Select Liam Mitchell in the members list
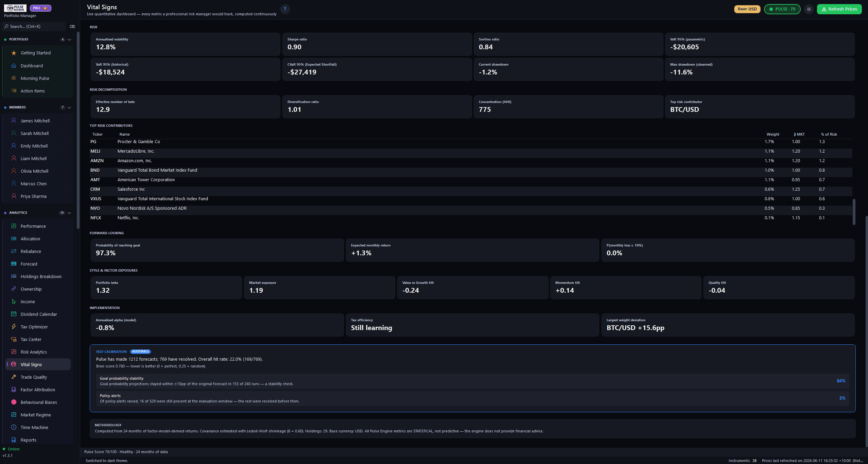868x464 pixels. click(38, 158)
